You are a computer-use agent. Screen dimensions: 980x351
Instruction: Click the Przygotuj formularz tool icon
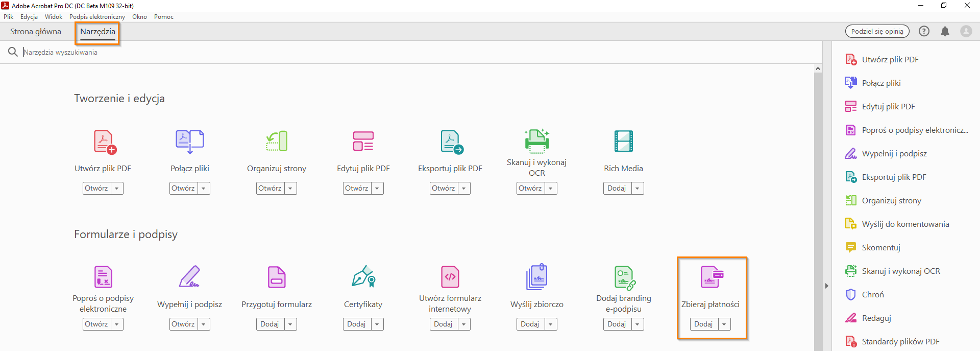(277, 277)
